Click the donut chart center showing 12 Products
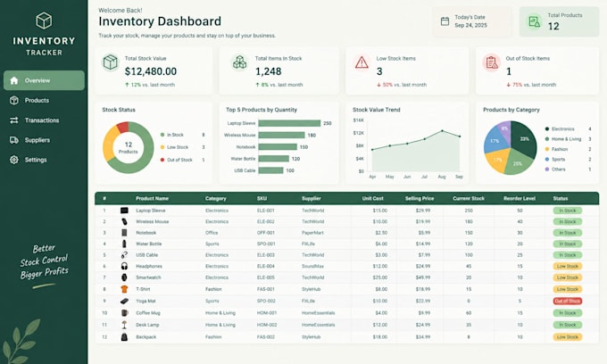Screen dimensions: 607x364 point(129,147)
